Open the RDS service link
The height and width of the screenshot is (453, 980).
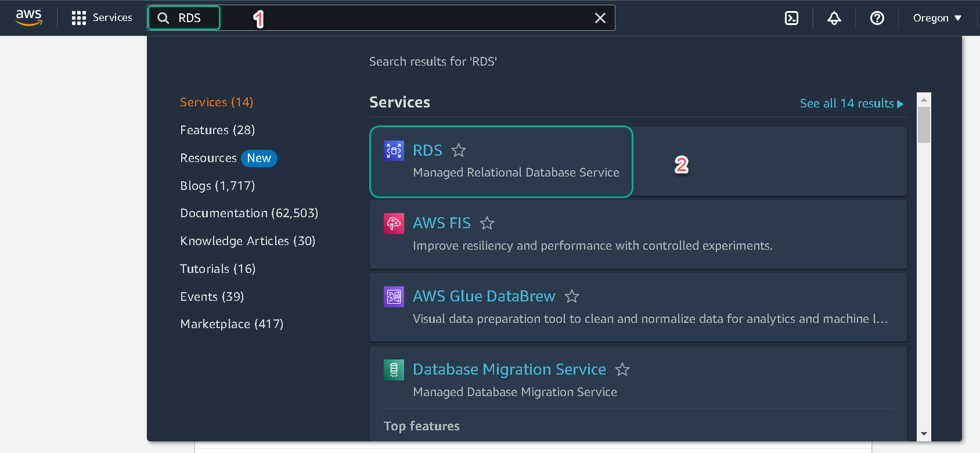[427, 150]
